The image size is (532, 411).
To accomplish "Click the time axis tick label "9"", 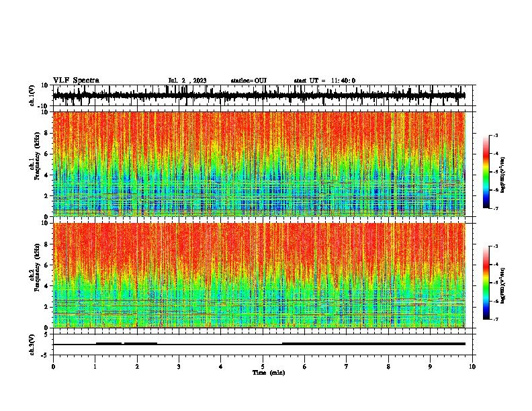I will pyautogui.click(x=430, y=367).
